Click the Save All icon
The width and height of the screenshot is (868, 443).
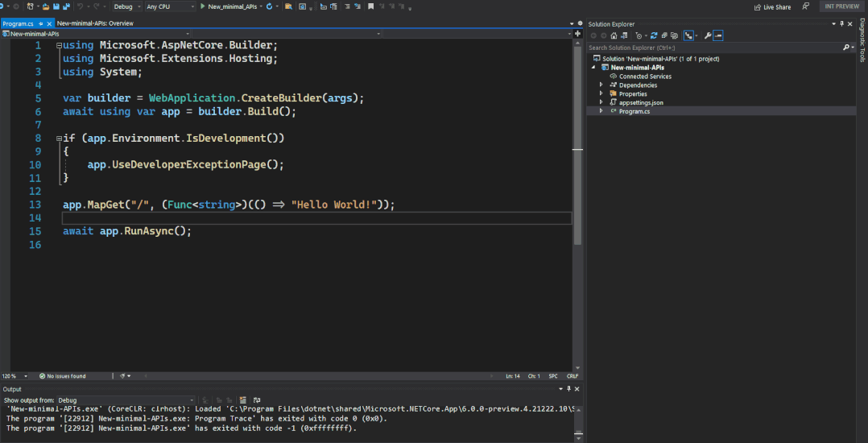click(66, 6)
